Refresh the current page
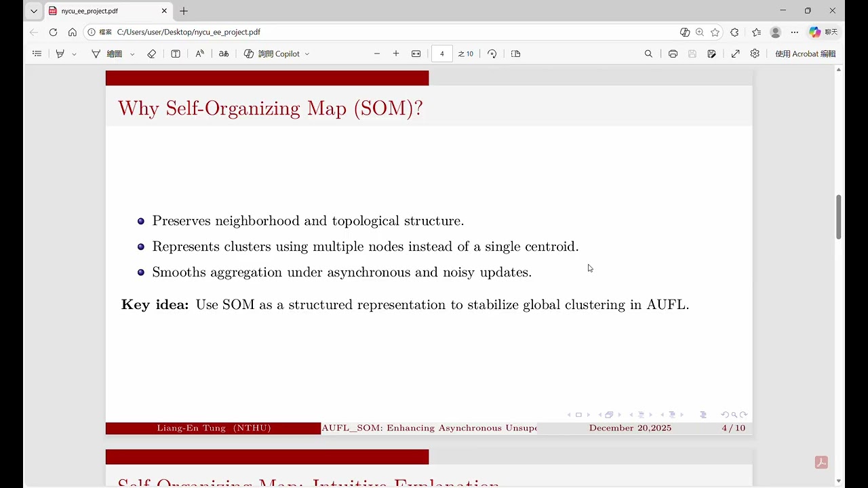 (x=53, y=32)
